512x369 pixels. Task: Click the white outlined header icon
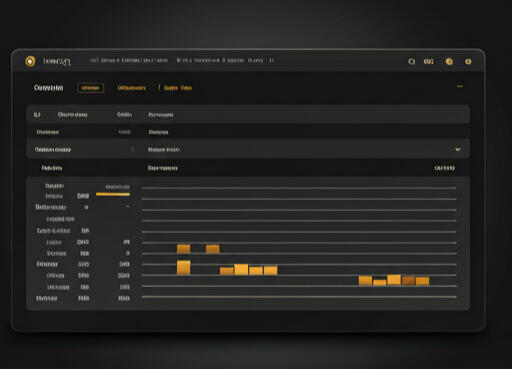(x=412, y=61)
